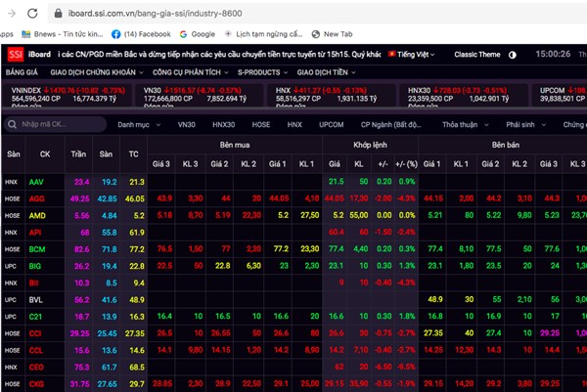This screenshot has height=392, width=587.
Task: Open the Facebook bookmark
Action: [143, 33]
